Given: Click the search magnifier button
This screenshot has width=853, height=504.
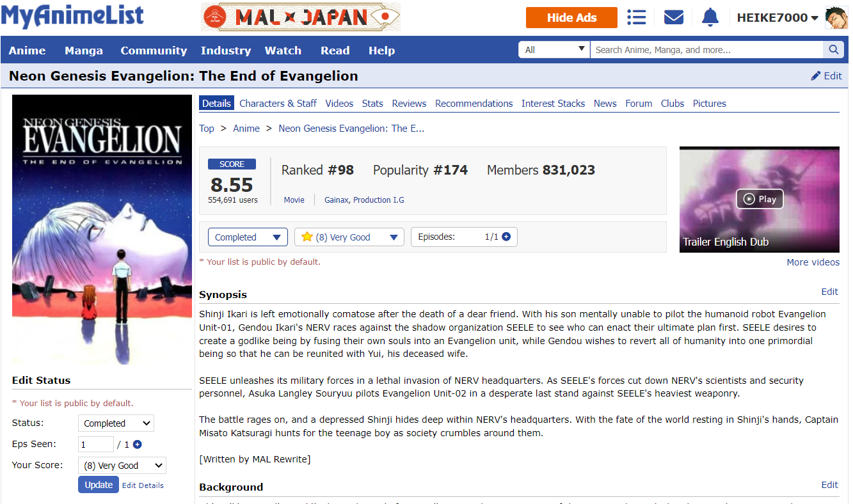Looking at the screenshot, I should [833, 50].
